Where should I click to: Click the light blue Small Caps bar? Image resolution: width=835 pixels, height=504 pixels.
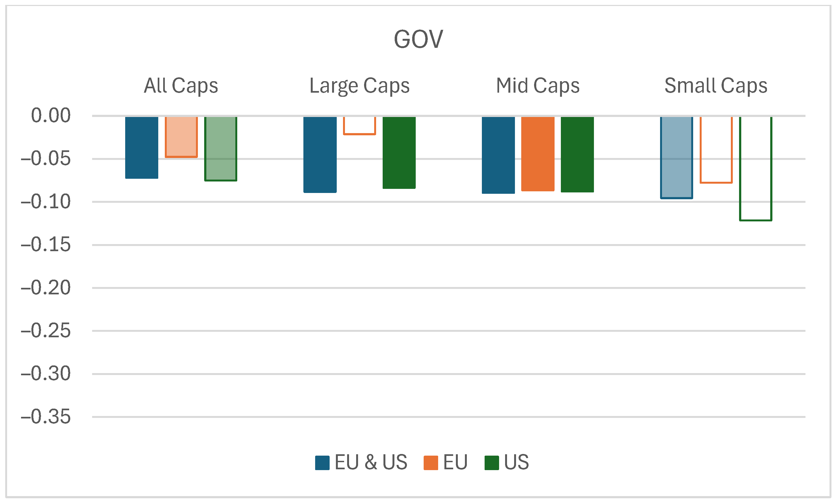point(676,157)
